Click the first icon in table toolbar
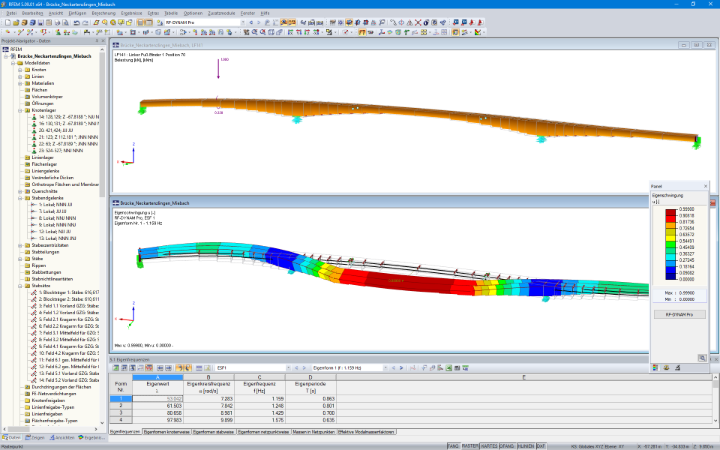The width and height of the screenshot is (720, 450). pos(116,368)
